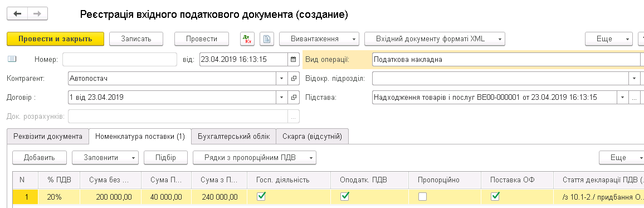Click the Поставка ОФ column header
This screenshot has height=208, width=644.
click(516, 180)
